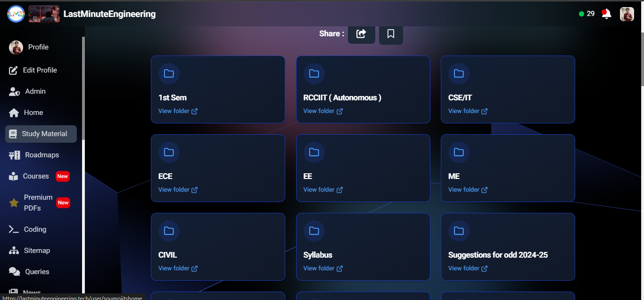This screenshot has height=300, width=644.
Task: Click the bookmark icon button
Action: click(391, 34)
